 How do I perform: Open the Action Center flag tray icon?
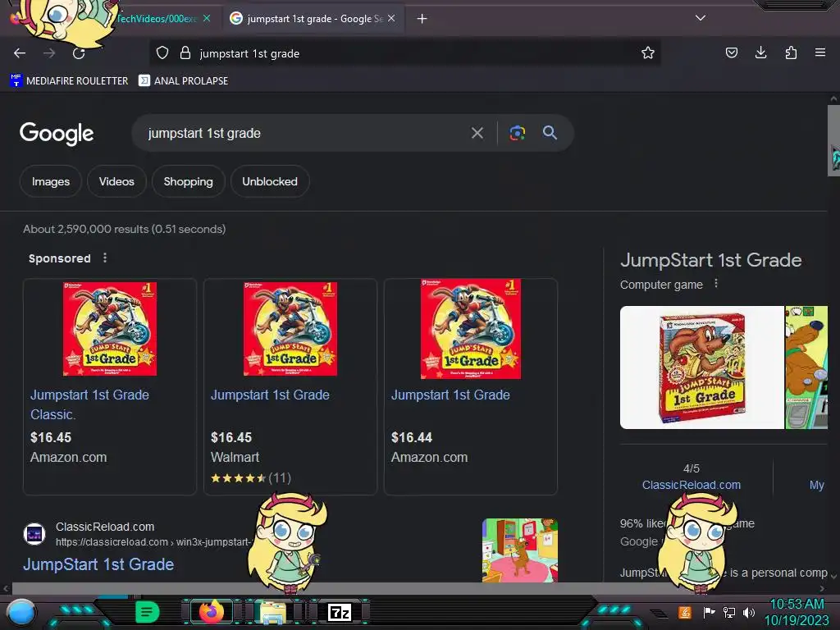709,612
